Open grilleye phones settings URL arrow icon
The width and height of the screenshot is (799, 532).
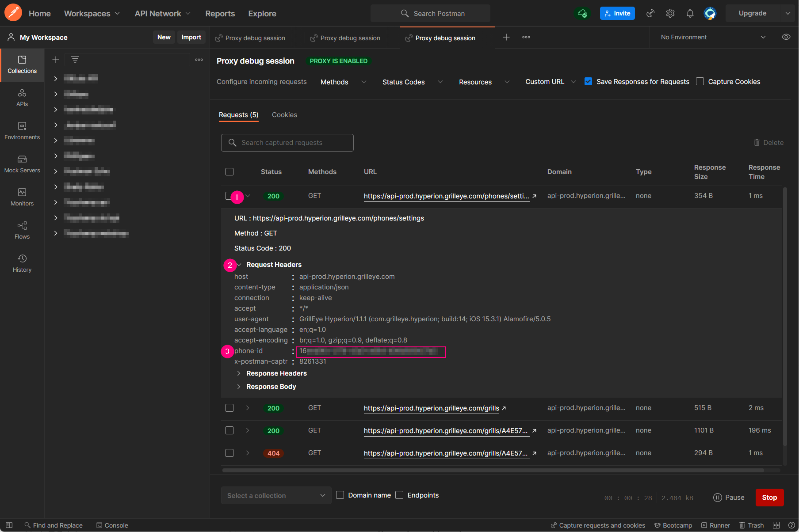[x=534, y=196]
